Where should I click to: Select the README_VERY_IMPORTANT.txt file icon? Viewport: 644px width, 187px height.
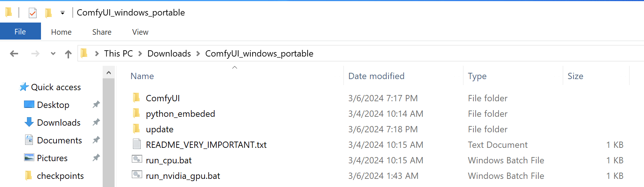tap(137, 144)
